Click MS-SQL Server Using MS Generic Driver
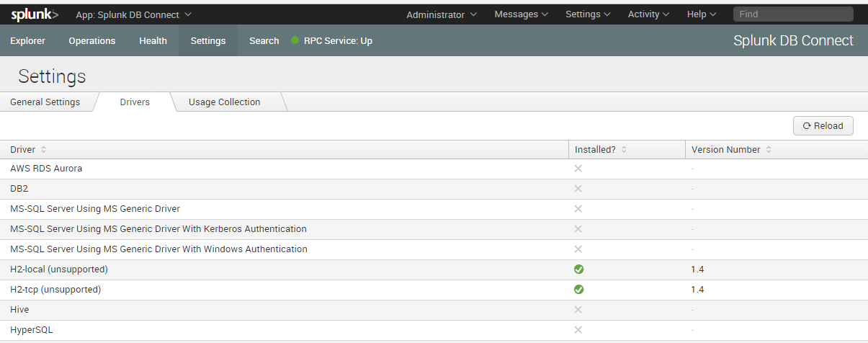 coord(95,209)
